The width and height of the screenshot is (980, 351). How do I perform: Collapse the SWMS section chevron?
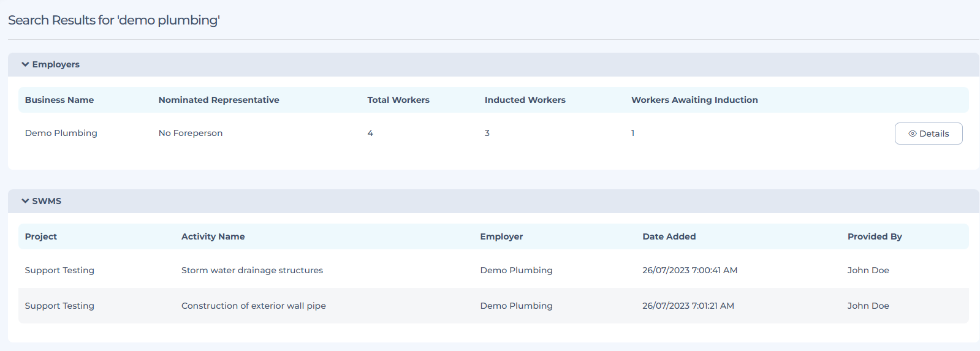(25, 201)
